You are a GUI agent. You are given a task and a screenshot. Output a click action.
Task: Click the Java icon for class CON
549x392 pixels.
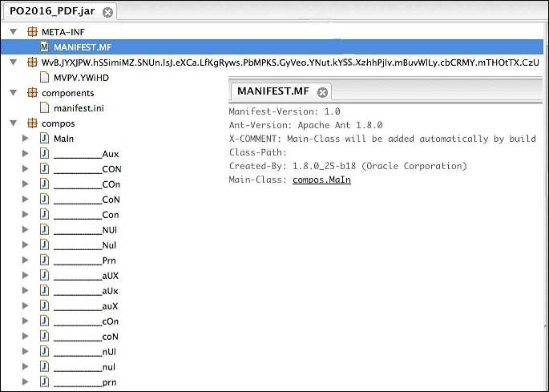44,169
